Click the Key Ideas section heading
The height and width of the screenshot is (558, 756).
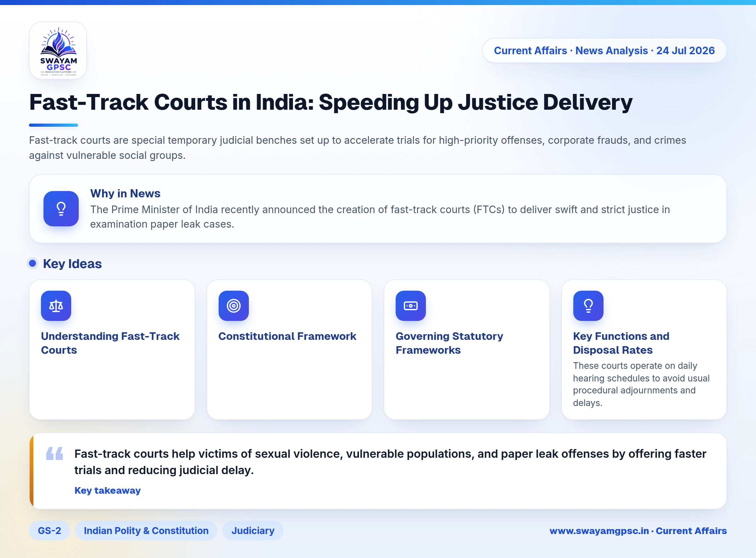[x=72, y=264]
